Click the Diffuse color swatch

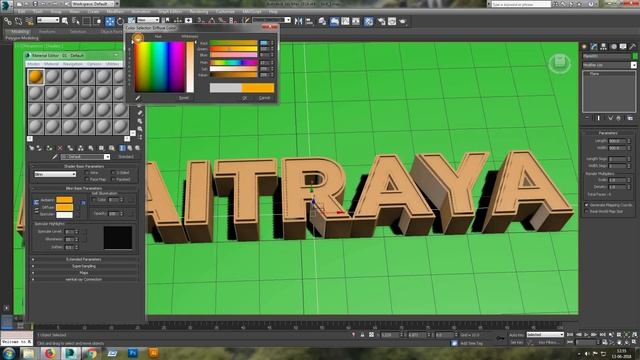64,207
